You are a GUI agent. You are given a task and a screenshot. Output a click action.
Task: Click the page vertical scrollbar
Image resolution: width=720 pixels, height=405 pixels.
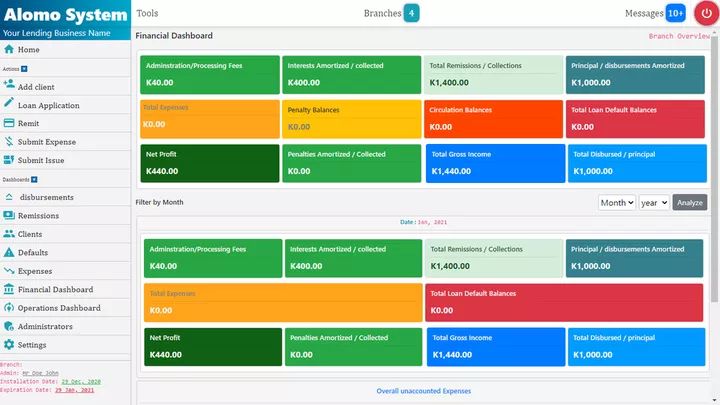tap(714, 170)
